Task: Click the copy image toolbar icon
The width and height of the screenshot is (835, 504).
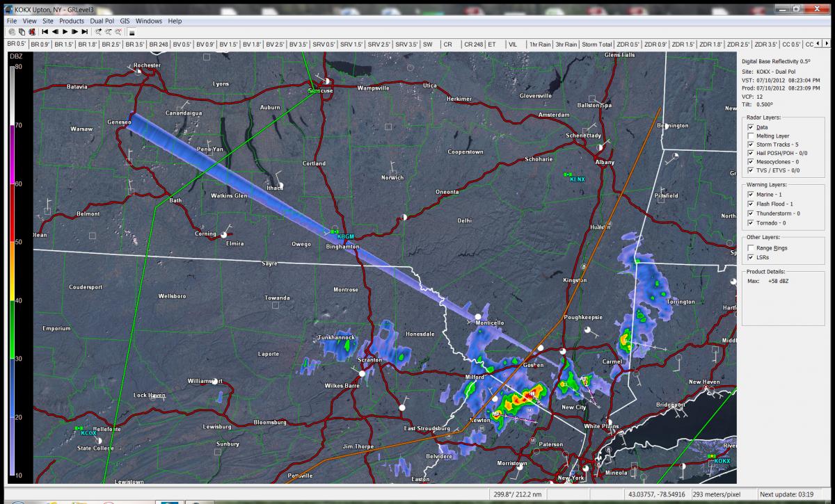Action: 22,31
